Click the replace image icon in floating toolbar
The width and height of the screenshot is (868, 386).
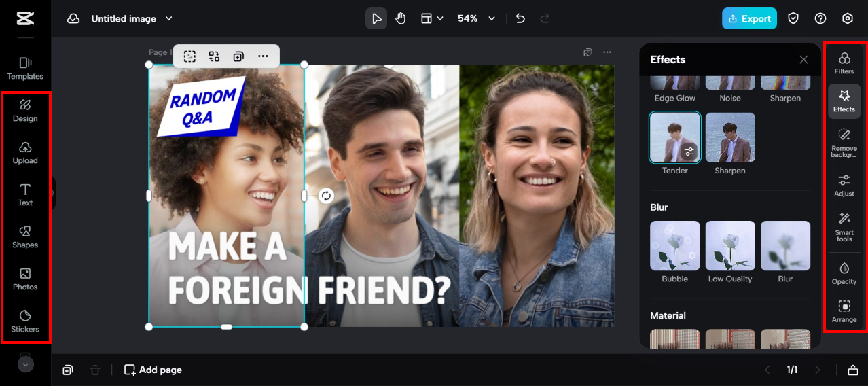pyautogui.click(x=214, y=56)
